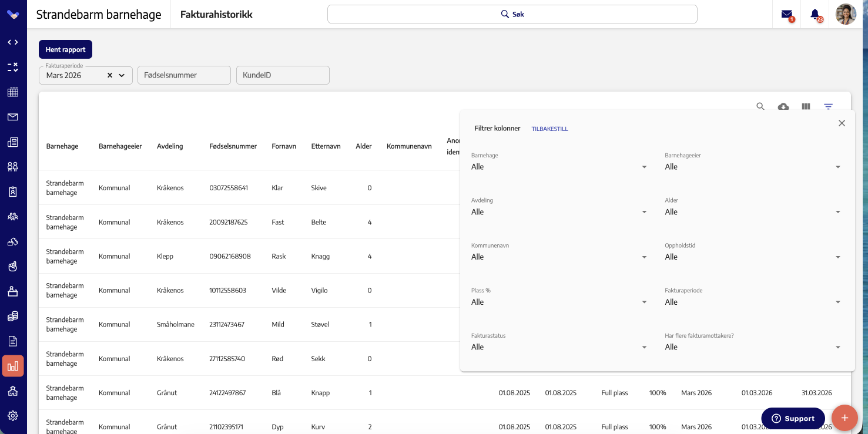Screen dimensions: 868x434
Task: Open the settings gear sidebar icon
Action: (x=13, y=416)
